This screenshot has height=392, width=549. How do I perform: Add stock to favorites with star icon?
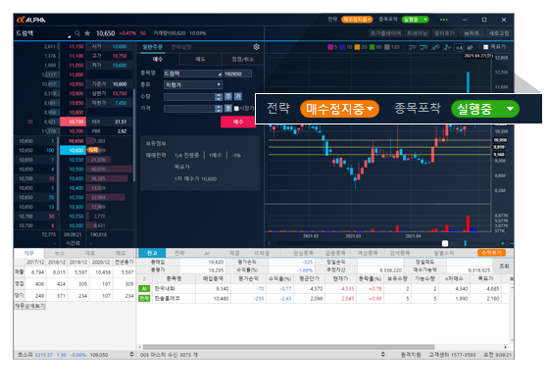coord(87,33)
